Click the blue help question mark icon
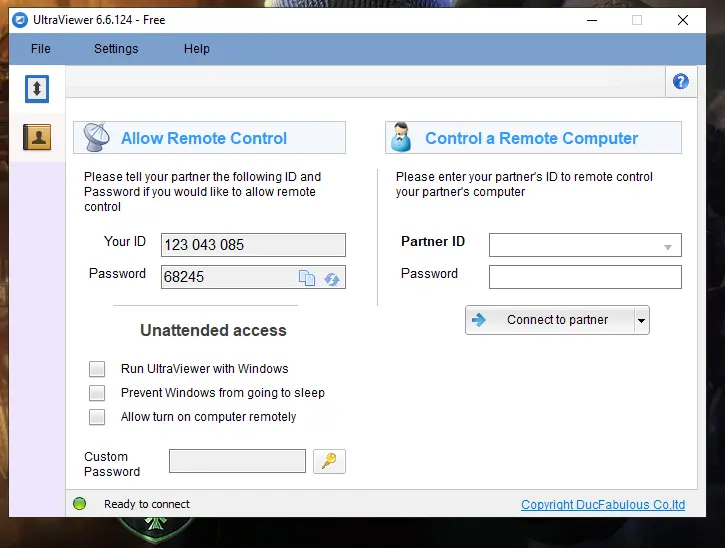This screenshot has height=548, width=725. tap(681, 81)
